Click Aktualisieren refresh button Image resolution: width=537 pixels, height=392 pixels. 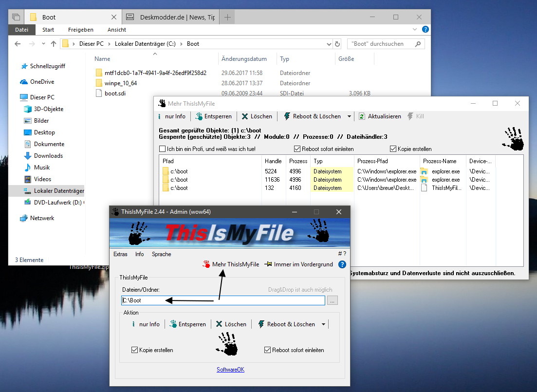click(x=380, y=116)
